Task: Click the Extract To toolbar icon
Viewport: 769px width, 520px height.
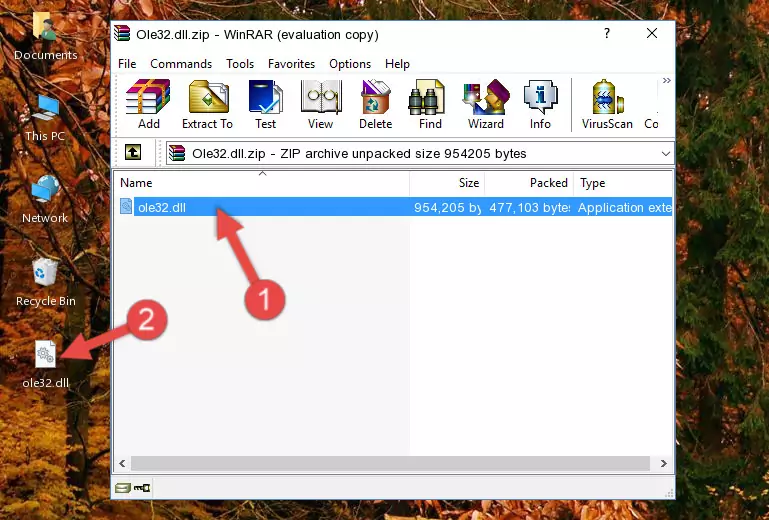Action: (207, 104)
